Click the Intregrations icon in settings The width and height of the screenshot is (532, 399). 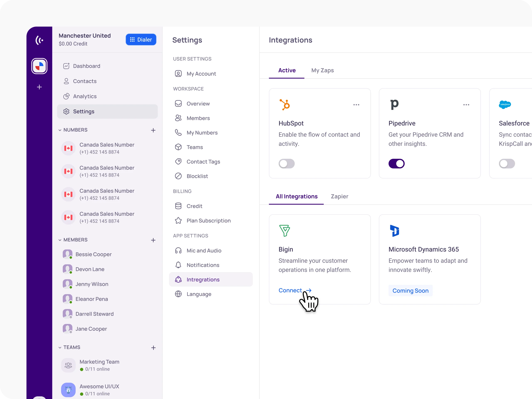pyautogui.click(x=178, y=280)
